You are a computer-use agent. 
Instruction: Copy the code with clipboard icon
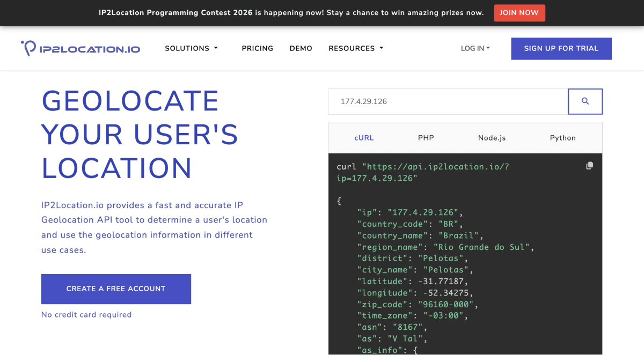pyautogui.click(x=589, y=166)
